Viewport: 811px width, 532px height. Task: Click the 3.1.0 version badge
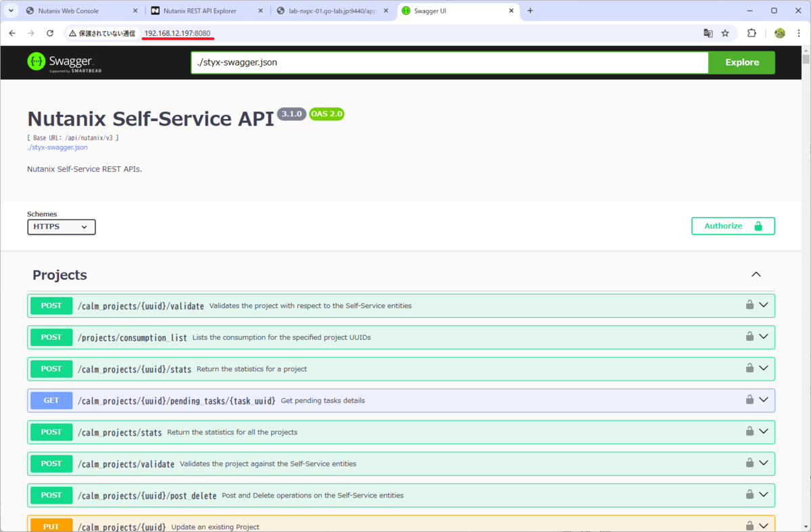coord(291,114)
